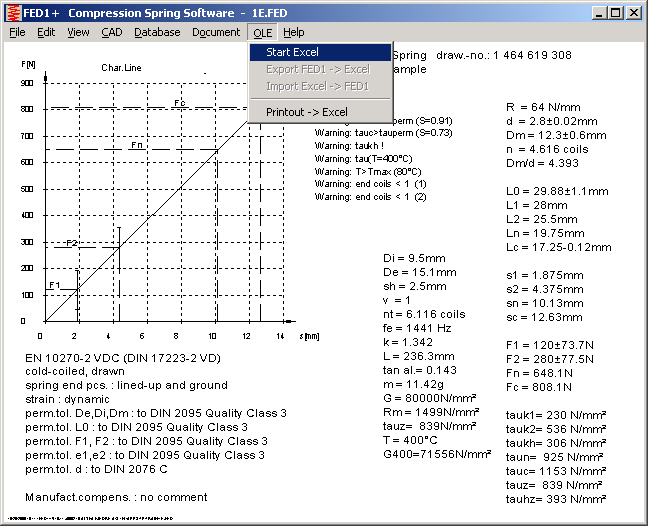Click the 'tauc= 1153 N/mm²' text
This screenshot has width=648, height=526.
click(556, 471)
